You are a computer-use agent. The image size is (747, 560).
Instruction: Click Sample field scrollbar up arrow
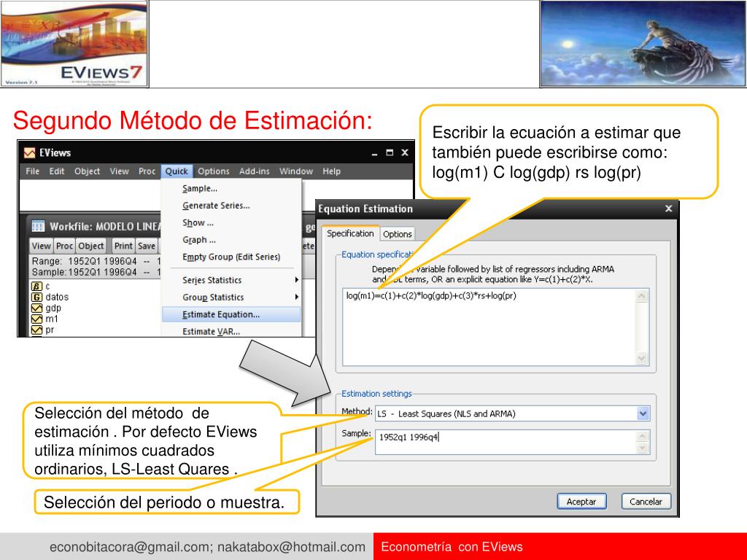642,436
